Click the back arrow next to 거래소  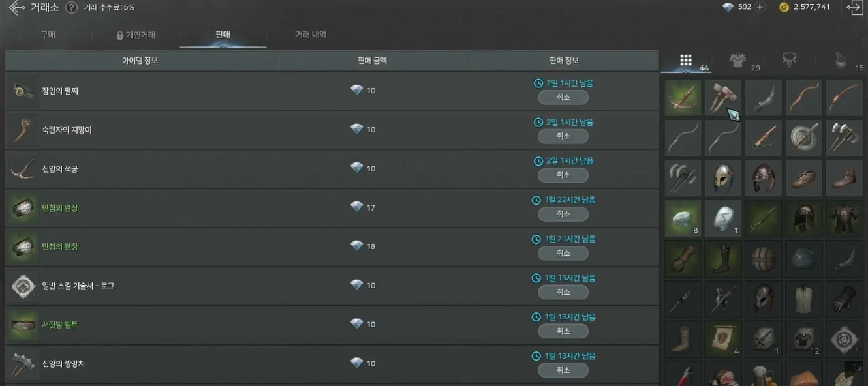point(17,8)
